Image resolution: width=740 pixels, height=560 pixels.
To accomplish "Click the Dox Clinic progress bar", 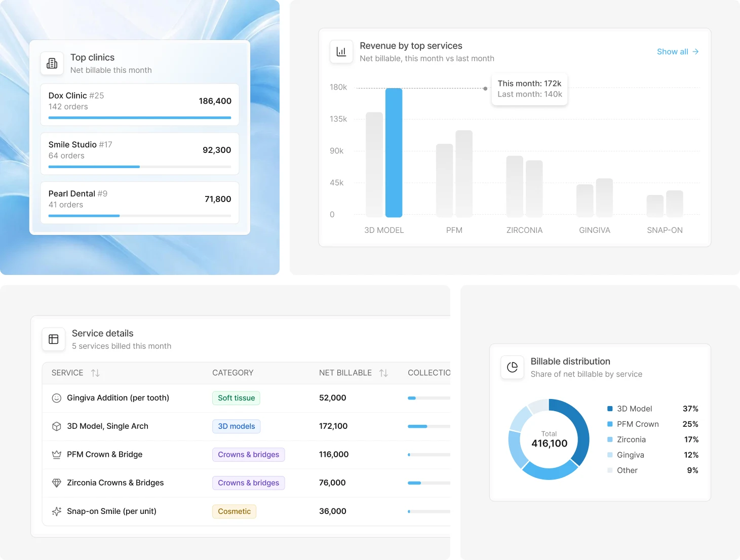I will (140, 118).
